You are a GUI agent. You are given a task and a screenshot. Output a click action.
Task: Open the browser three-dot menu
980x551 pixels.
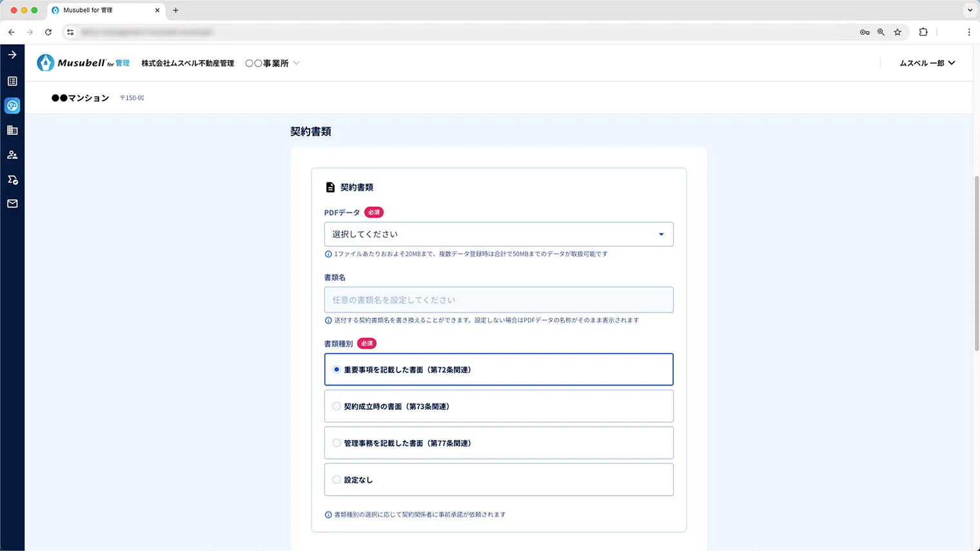[x=969, y=32]
